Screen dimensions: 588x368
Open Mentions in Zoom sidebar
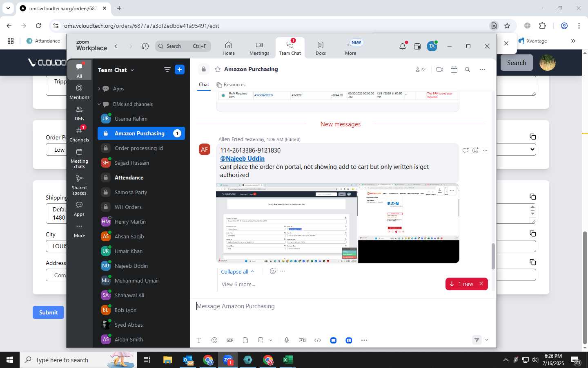pos(79,92)
